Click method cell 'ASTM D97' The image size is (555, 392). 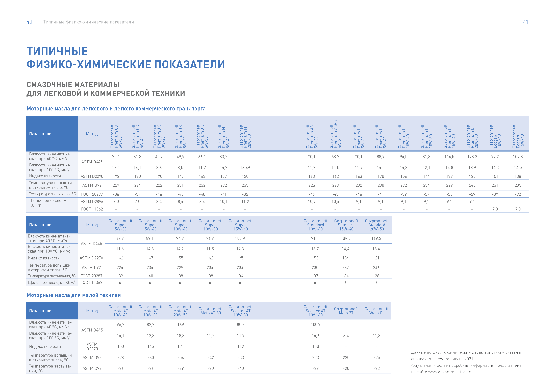[x=92, y=369]
